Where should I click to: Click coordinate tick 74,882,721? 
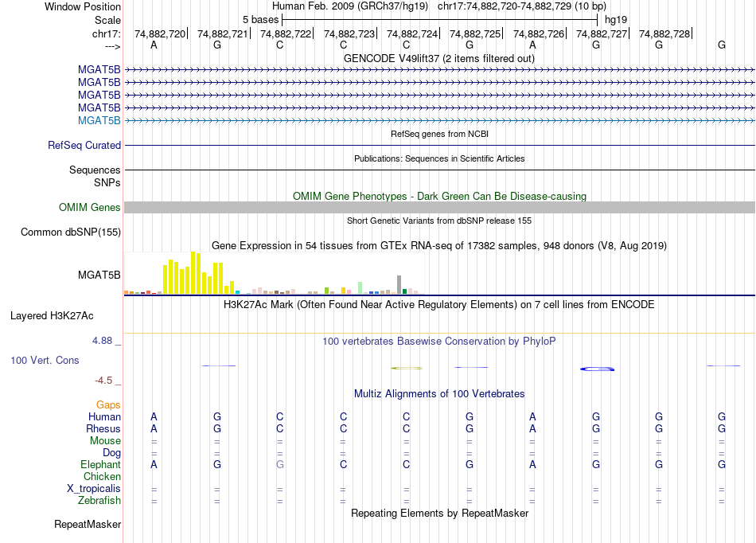tap(223, 33)
